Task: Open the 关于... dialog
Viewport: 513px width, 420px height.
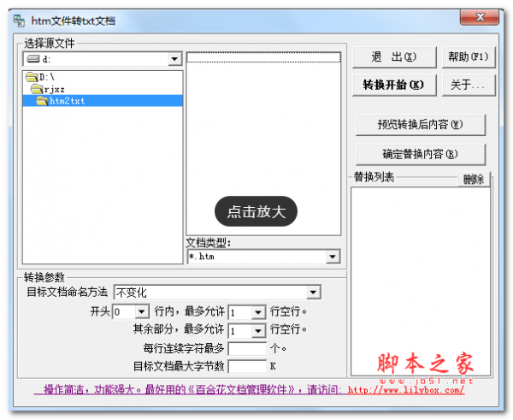Action: pyautogui.click(x=469, y=86)
